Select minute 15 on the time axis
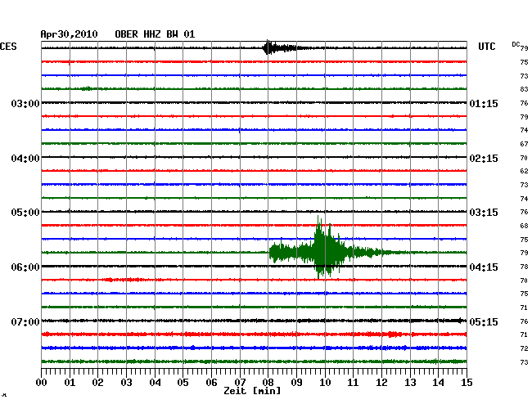Viewport: 532px width, 404px height. click(467, 382)
